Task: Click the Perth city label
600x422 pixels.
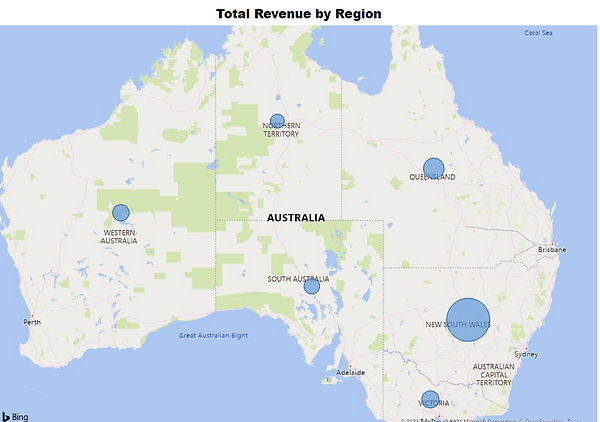Action: coord(32,322)
